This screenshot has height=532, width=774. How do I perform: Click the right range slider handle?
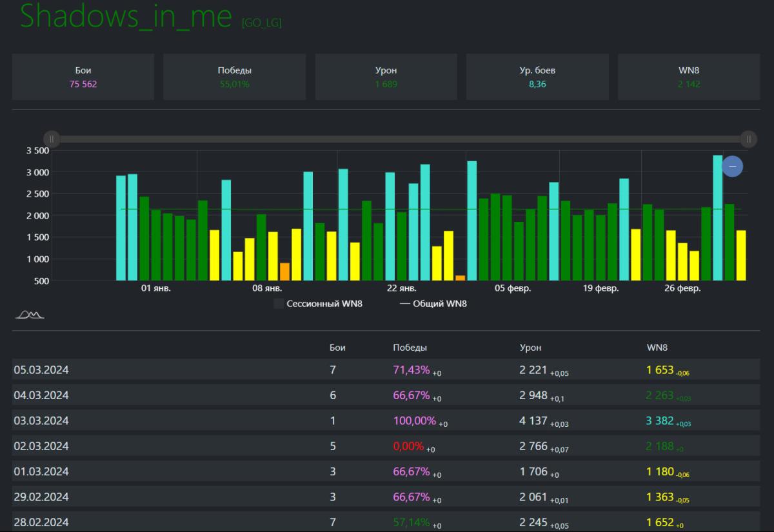(x=748, y=139)
